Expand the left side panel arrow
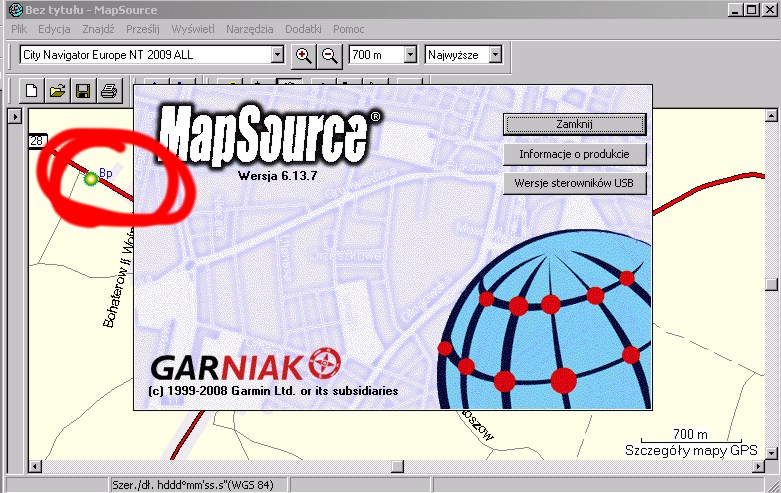 coord(15,116)
